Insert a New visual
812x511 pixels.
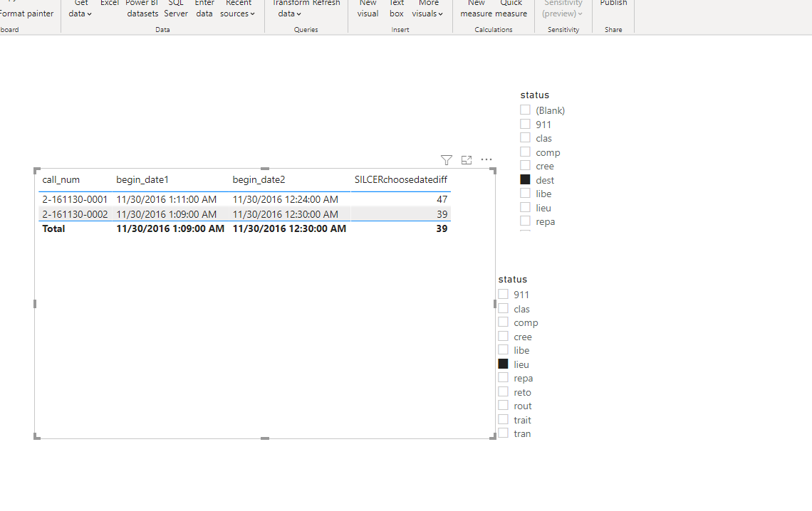(x=368, y=9)
